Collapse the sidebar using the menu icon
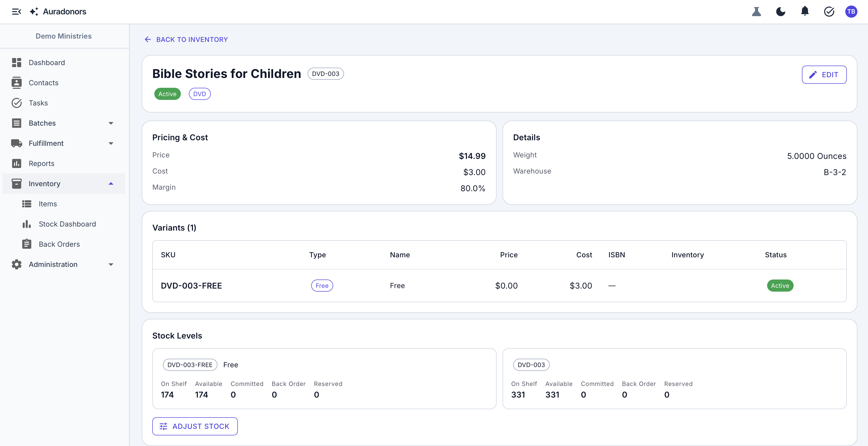868x446 pixels. coord(16,11)
